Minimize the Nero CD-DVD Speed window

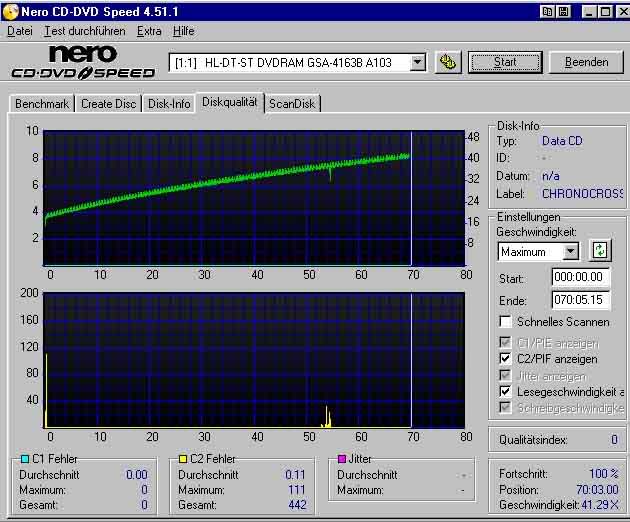click(x=589, y=12)
